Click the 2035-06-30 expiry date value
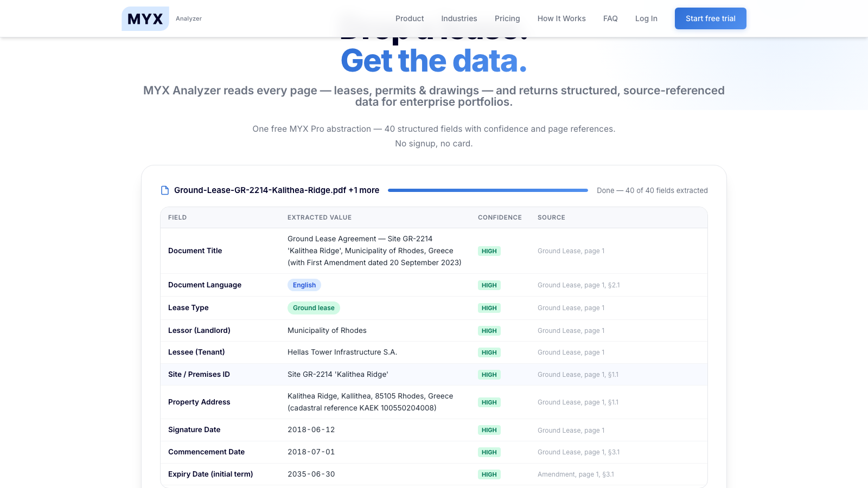The height and width of the screenshot is (488, 868). click(311, 474)
